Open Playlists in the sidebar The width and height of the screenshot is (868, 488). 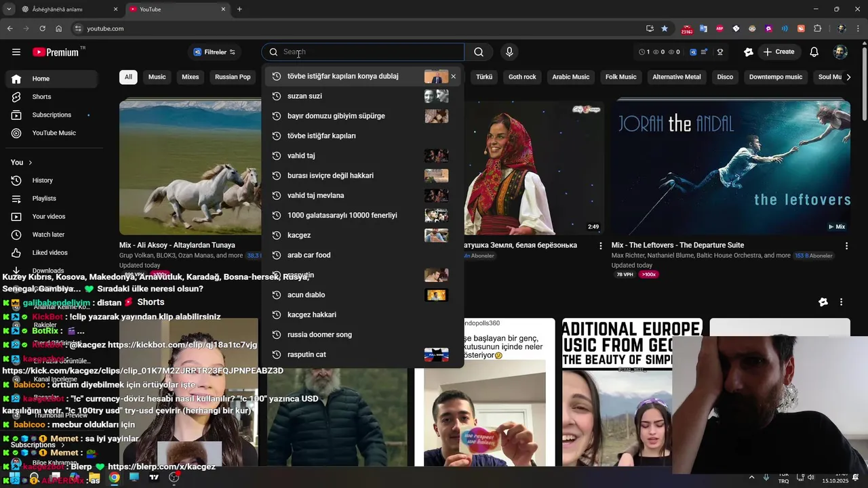coord(53,199)
